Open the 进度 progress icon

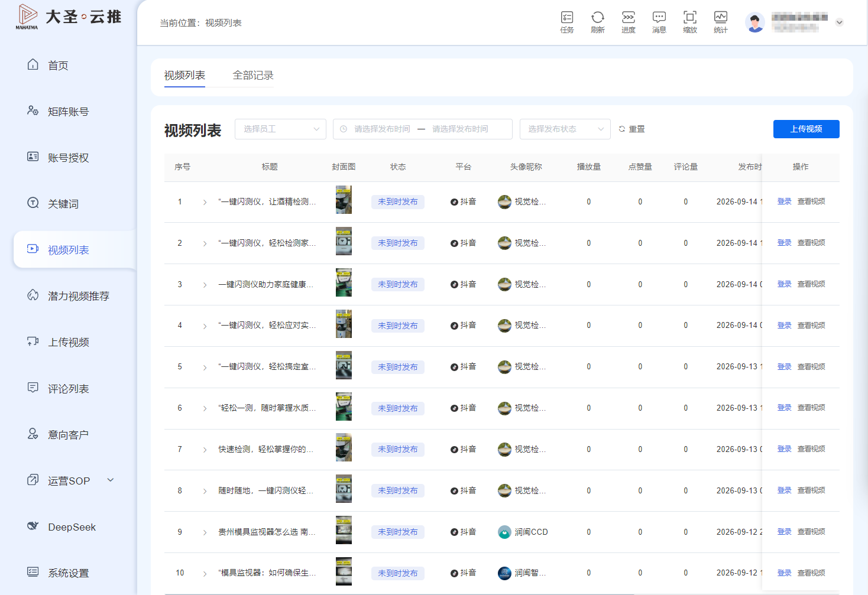[x=629, y=22]
